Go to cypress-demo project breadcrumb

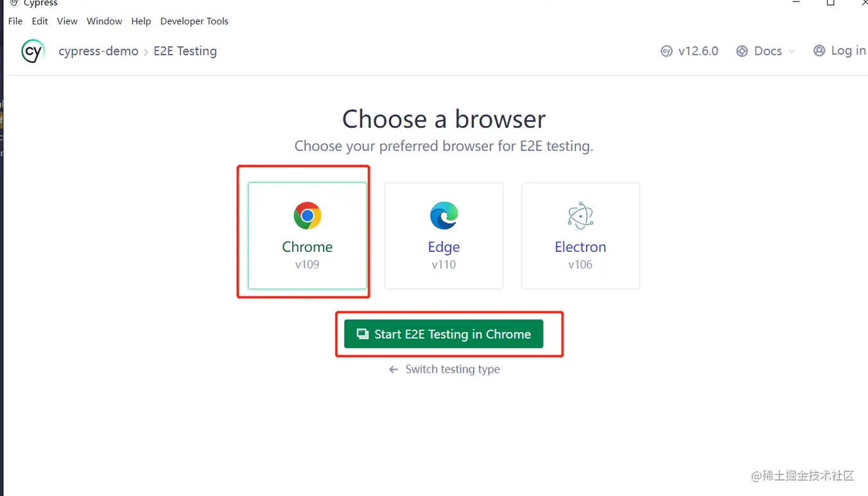[98, 51]
